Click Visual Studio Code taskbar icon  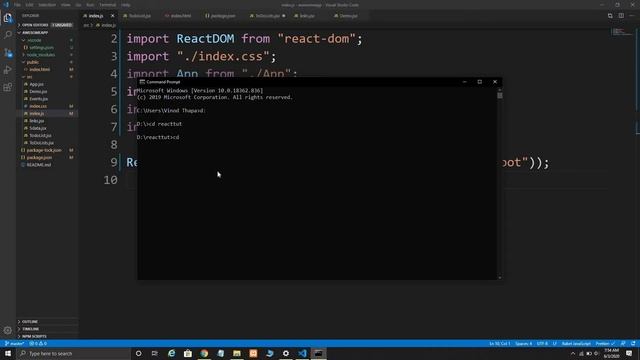click(302, 353)
